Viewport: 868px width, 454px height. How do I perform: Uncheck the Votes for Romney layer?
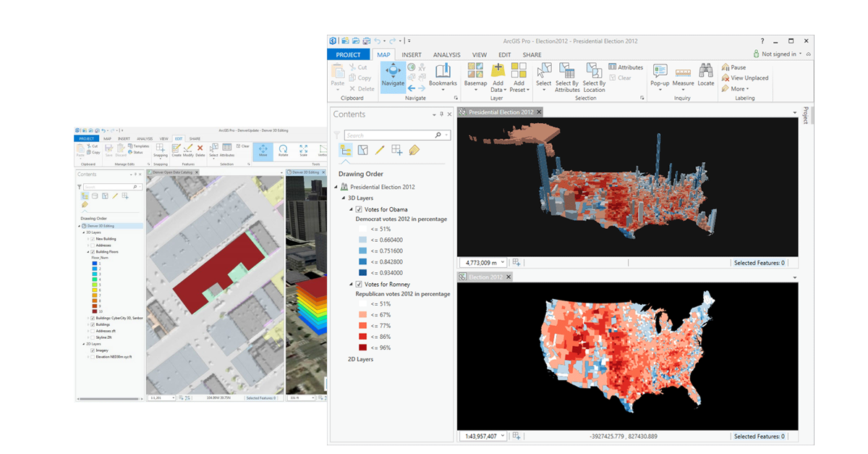[x=358, y=285]
